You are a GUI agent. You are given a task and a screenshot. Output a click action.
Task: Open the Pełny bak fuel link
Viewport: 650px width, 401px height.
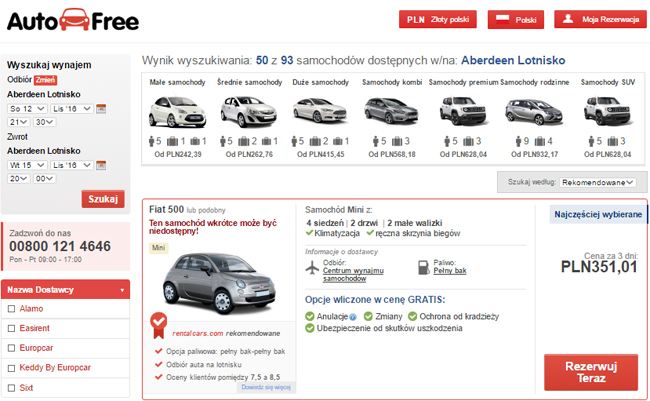pos(450,270)
